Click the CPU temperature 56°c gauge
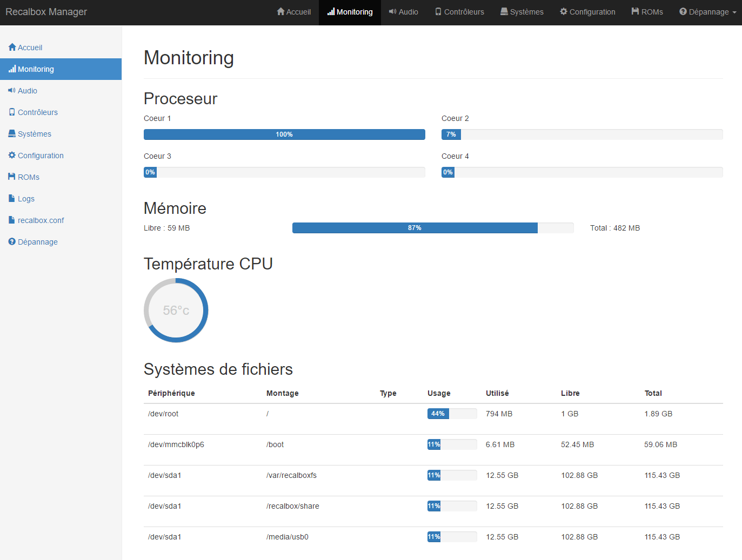The image size is (742, 560). click(x=176, y=311)
